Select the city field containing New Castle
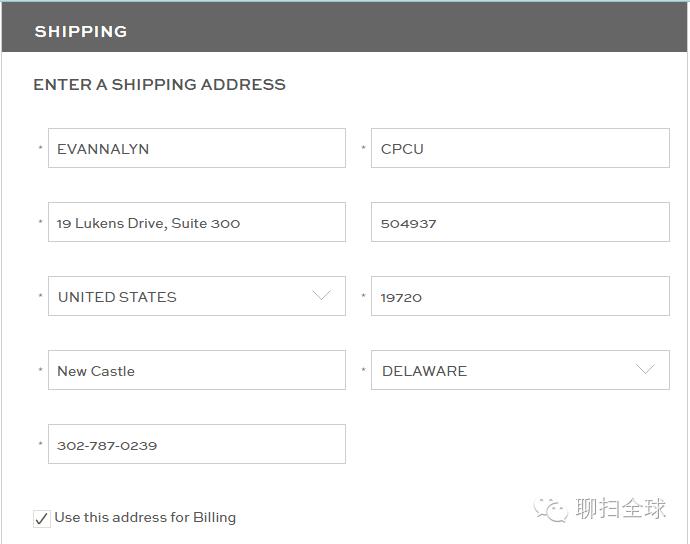690x544 pixels. 196,371
